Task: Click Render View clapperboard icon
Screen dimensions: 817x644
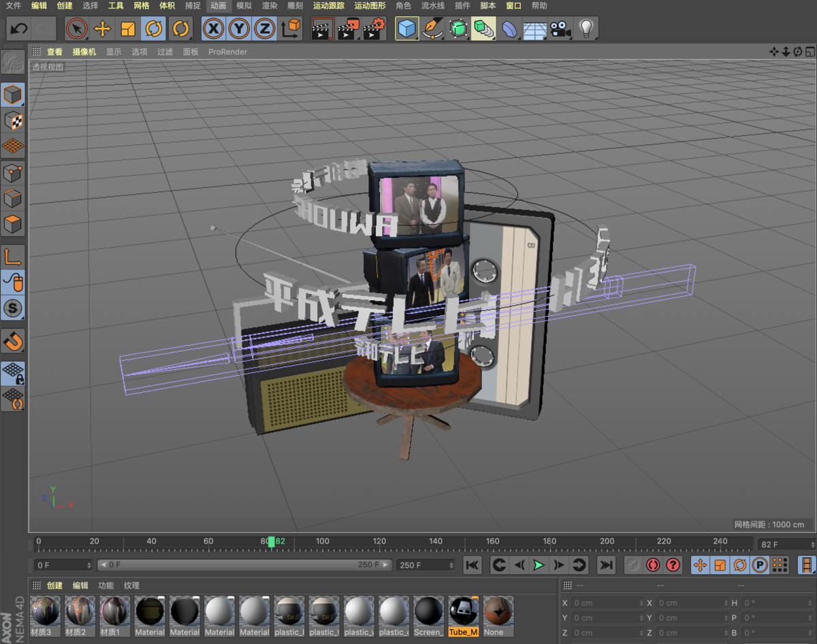Action: (322, 29)
